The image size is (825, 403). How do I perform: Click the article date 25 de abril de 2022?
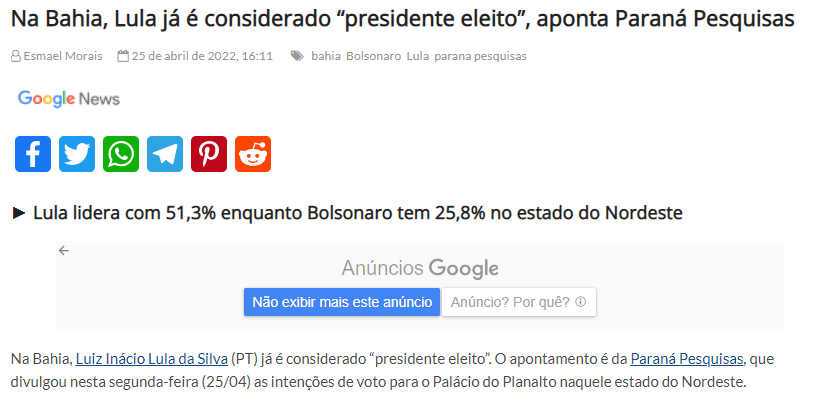pyautogui.click(x=202, y=56)
